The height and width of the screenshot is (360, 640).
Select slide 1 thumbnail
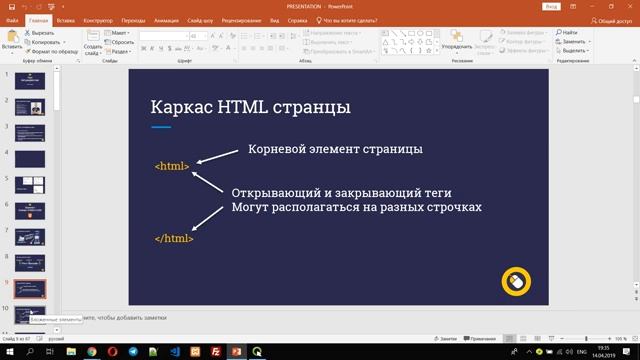[x=30, y=81]
